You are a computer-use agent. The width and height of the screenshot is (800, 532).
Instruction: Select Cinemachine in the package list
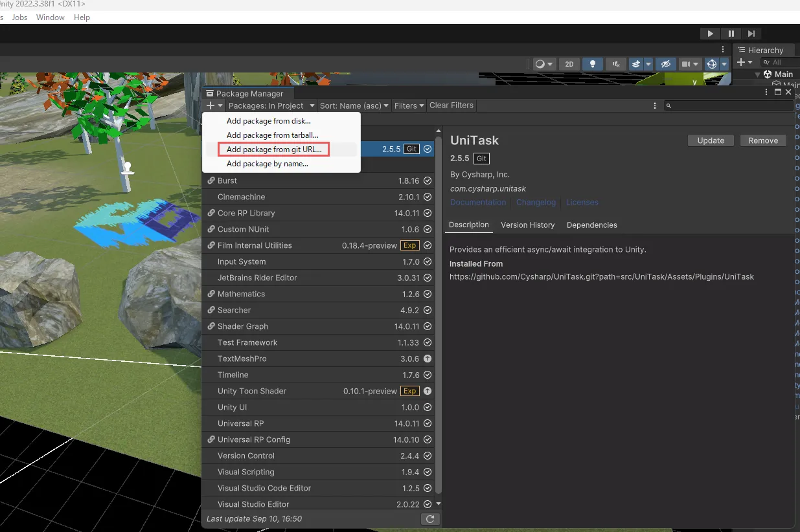pos(241,197)
